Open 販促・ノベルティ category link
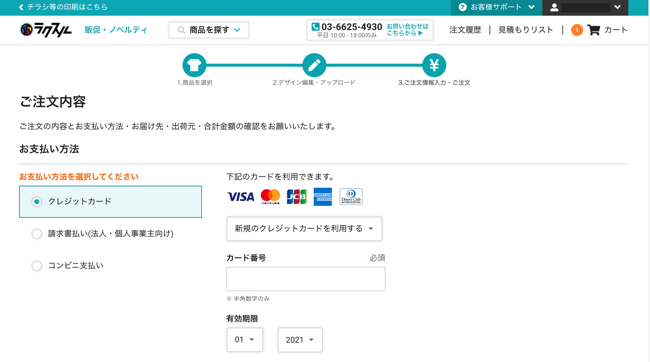The width and height of the screenshot is (650, 362). click(116, 30)
